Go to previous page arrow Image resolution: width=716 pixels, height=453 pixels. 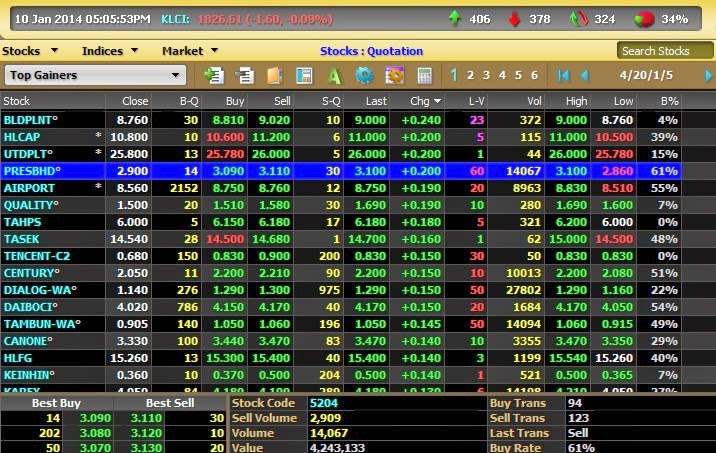(x=584, y=75)
